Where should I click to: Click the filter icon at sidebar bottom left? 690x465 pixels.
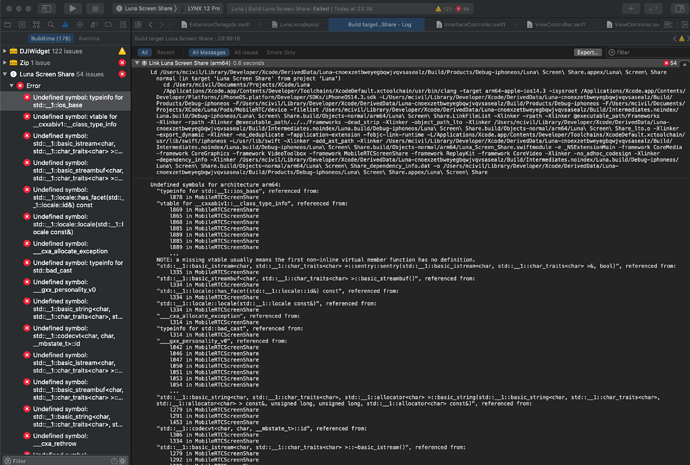pos(7,461)
